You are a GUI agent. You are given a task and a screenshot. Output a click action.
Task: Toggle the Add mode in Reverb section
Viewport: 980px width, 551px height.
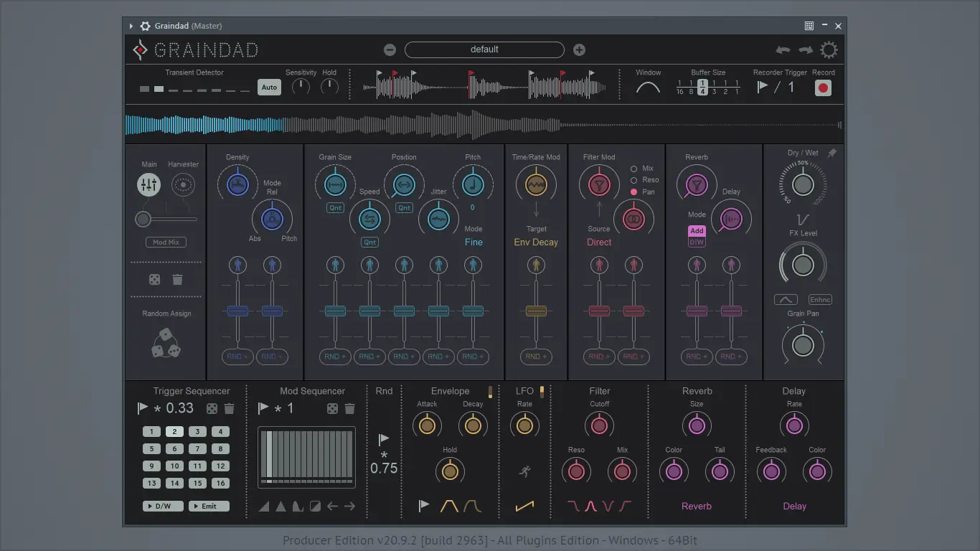(695, 230)
